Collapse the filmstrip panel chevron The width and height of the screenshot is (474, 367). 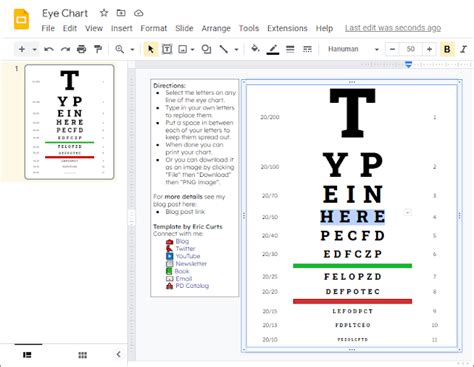click(x=118, y=354)
